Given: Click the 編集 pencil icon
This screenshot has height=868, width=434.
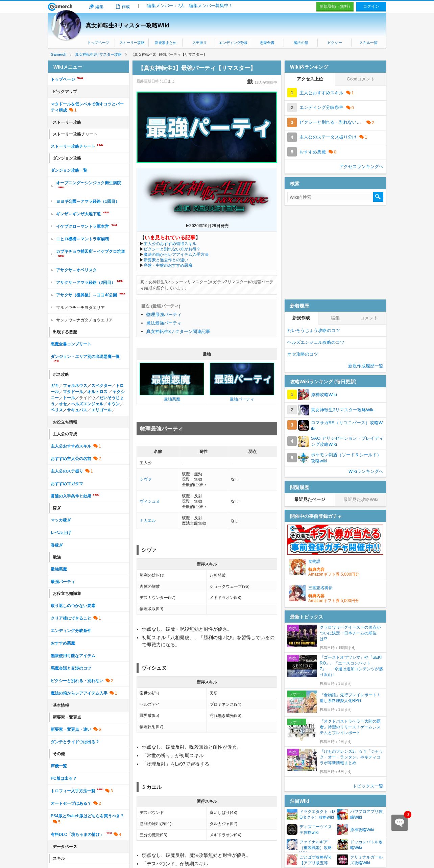Looking at the screenshot, I should click(x=91, y=6).
